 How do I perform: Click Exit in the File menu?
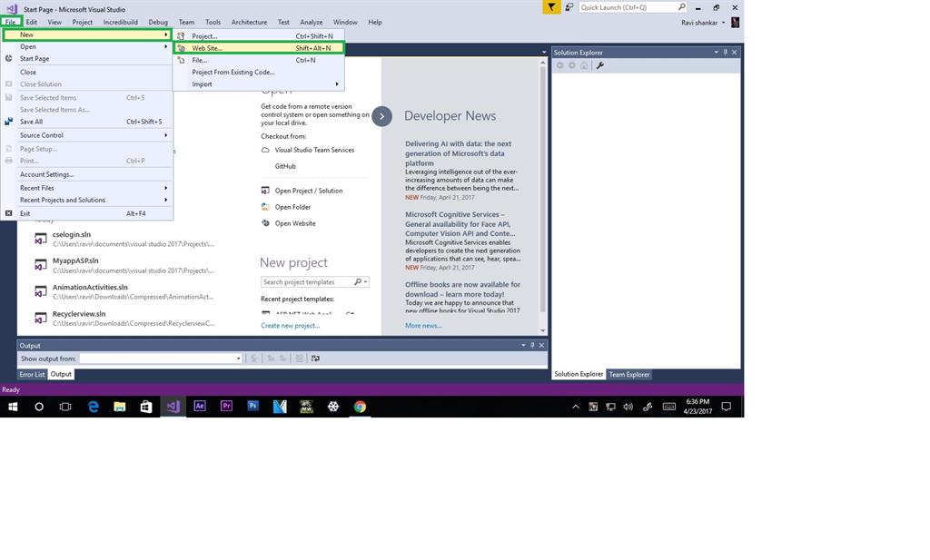87,213
